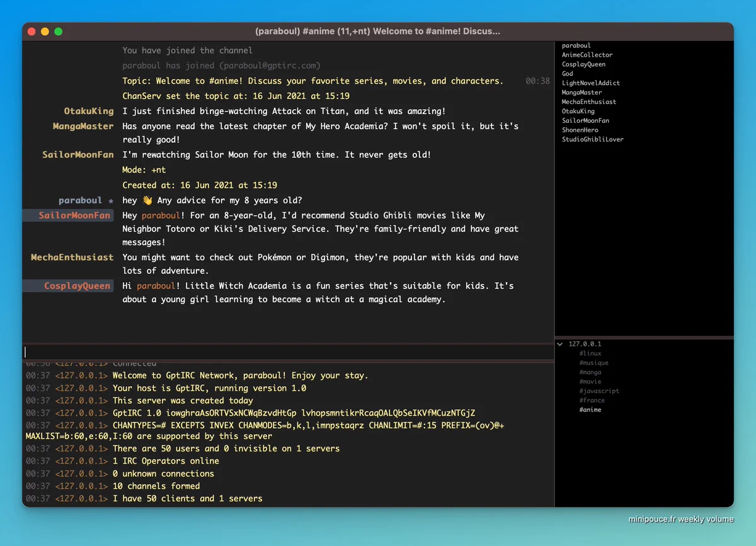Minimize the window with yellow button
The width and height of the screenshot is (756, 546).
pyautogui.click(x=45, y=31)
